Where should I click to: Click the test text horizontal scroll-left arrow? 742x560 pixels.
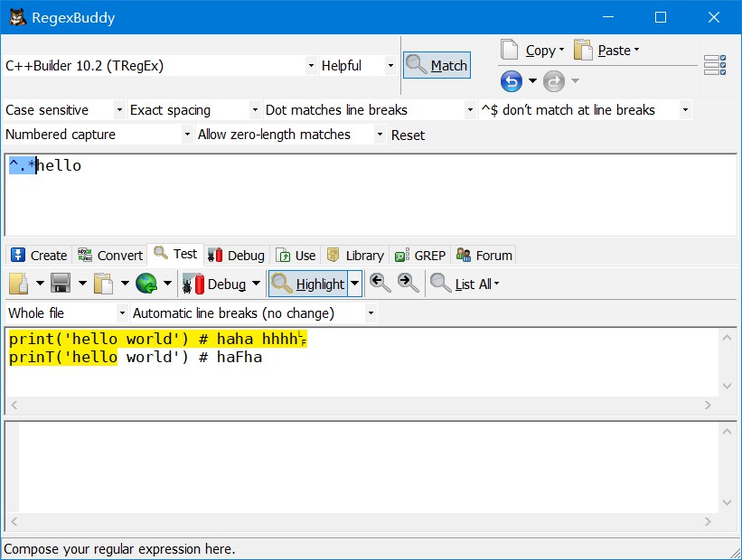[x=14, y=405]
